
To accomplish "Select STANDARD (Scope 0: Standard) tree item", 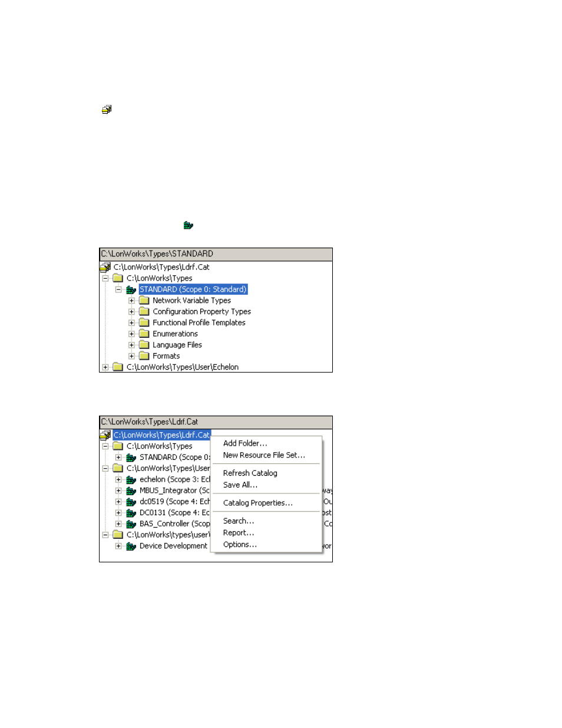I will (193, 289).
